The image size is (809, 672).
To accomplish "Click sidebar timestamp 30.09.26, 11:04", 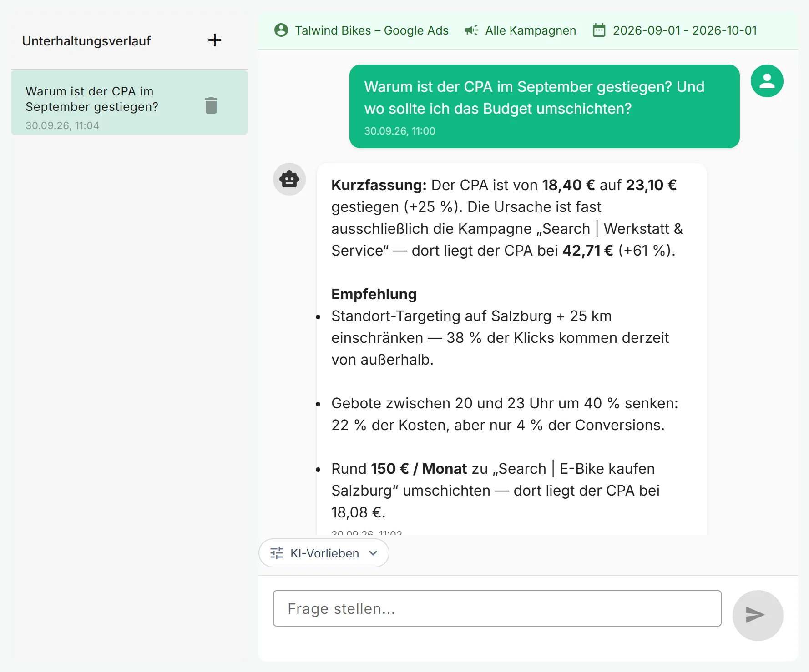I will click(62, 125).
